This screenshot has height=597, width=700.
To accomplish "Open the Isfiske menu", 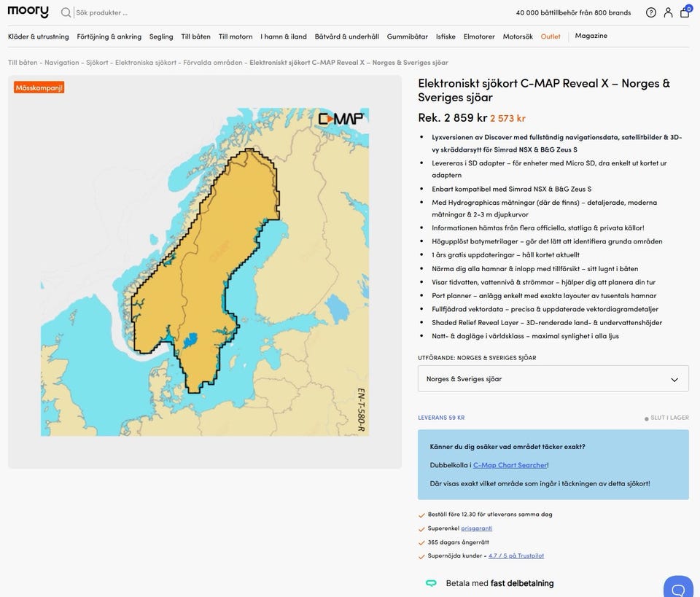I will [x=446, y=36].
